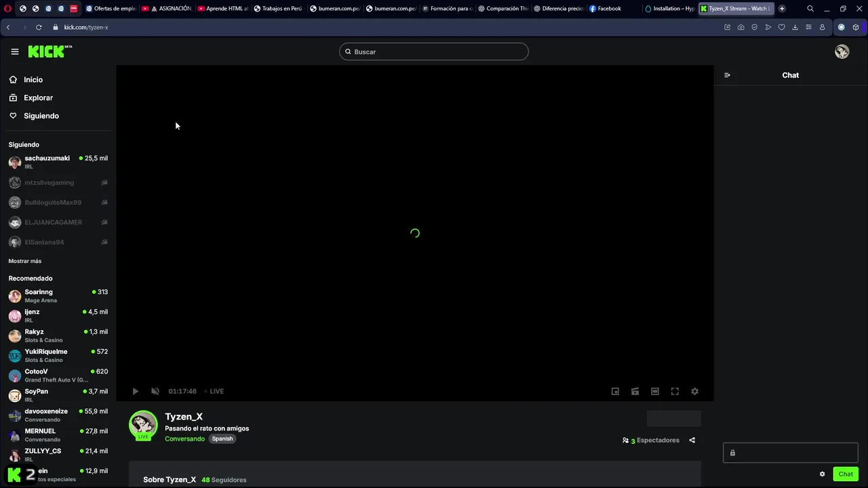Open the Opera browser menu
The image size is (868, 488).
[6, 8]
